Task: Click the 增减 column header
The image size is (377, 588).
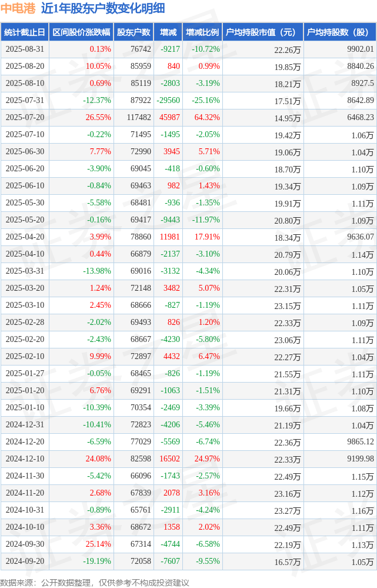Action: point(168,32)
